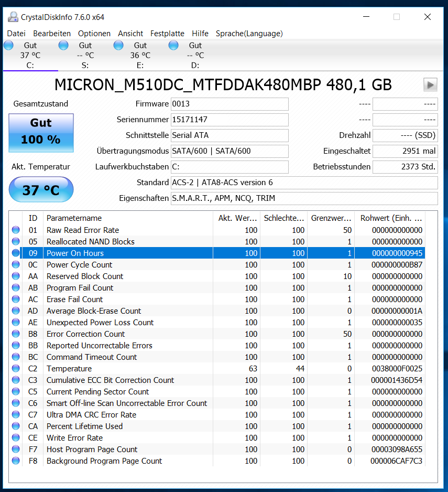The width and height of the screenshot is (448, 492).
Task: Click the Schnittstelle field Serial ATA
Action: coord(230,135)
